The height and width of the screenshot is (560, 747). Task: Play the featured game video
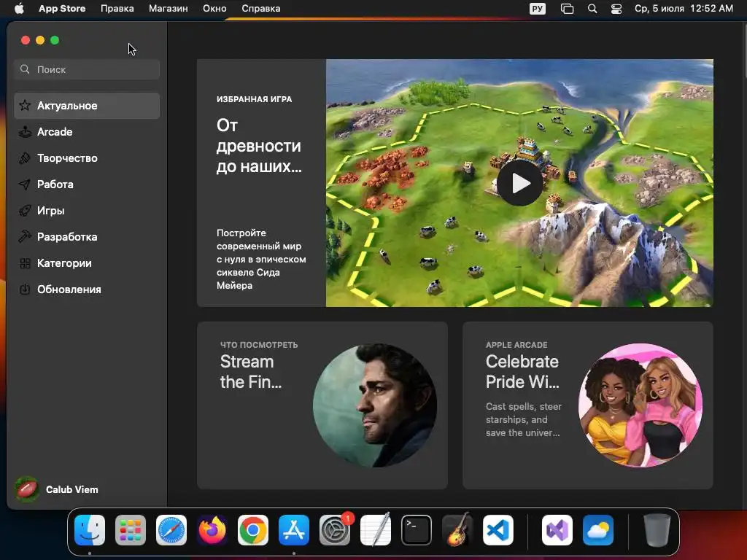(519, 183)
